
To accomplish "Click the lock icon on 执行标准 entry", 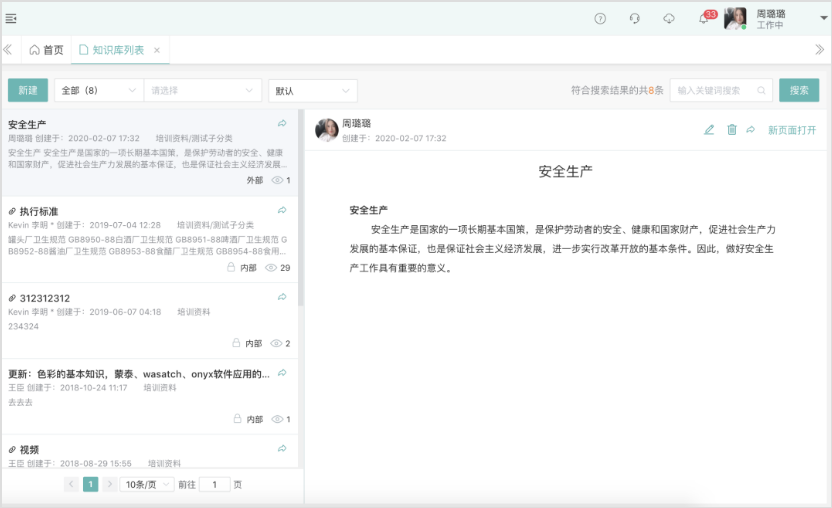I will point(231,268).
